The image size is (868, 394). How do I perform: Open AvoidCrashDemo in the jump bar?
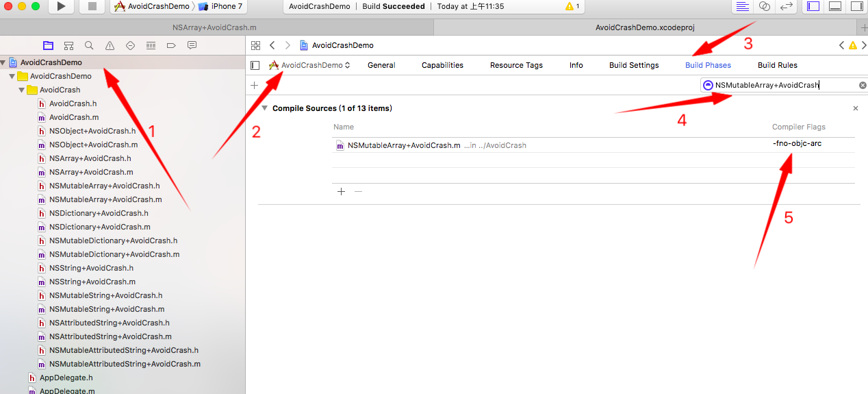(337, 45)
